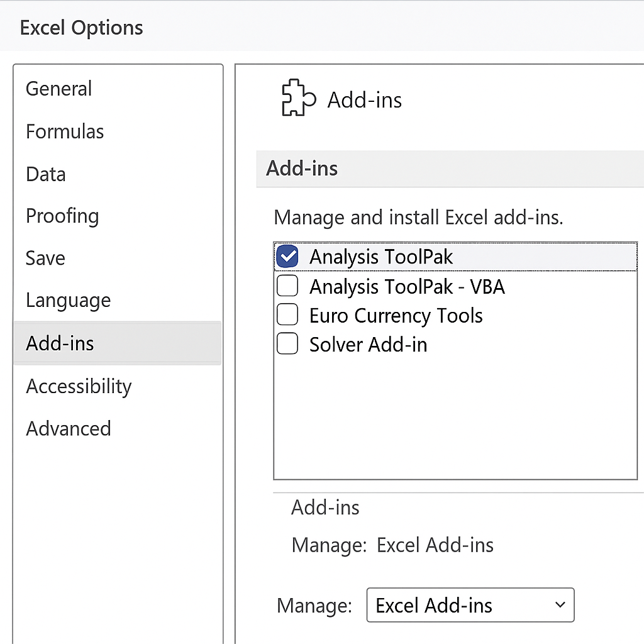Click the Add-ins puzzle piece icon
Viewport: 644px width, 644px height.
pos(299,97)
